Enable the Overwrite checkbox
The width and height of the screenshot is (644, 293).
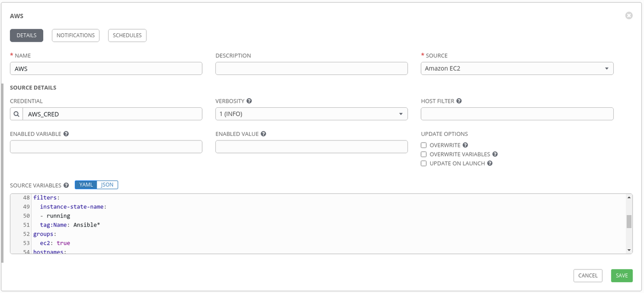point(423,145)
